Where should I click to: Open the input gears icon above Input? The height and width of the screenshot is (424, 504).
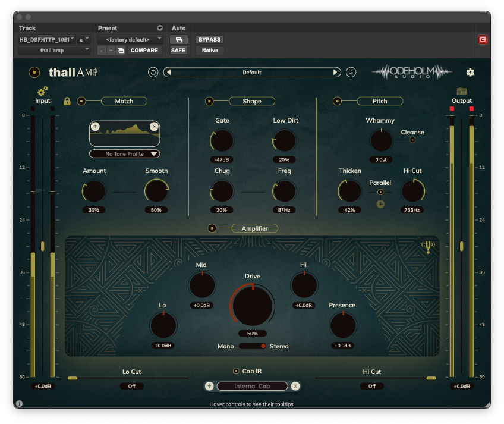42,91
